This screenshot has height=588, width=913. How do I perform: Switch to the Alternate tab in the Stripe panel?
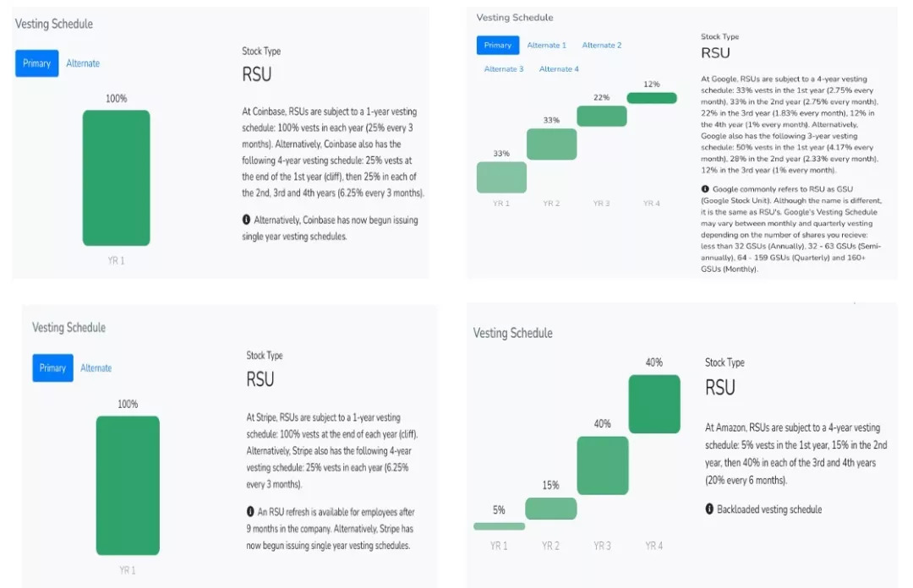coord(96,367)
